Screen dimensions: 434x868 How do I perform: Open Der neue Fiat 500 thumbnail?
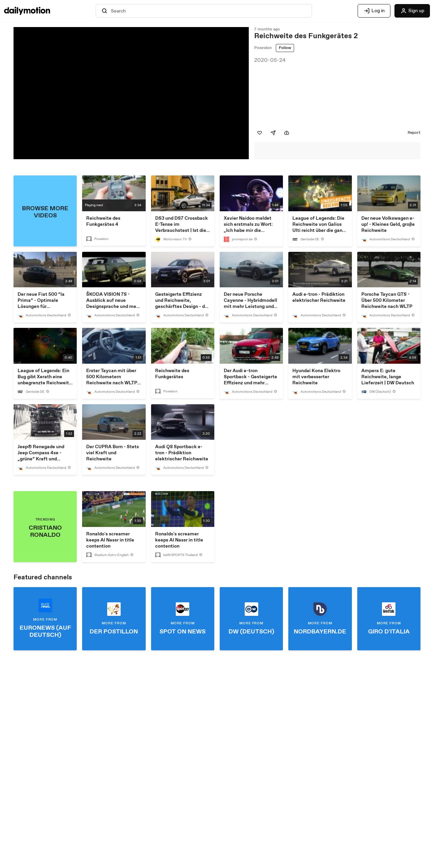click(45, 269)
